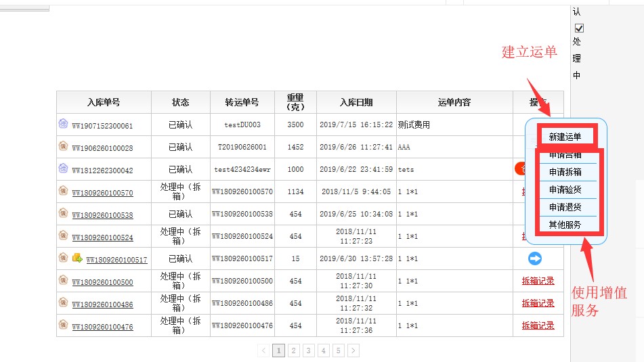Screen dimensions: 644x362
Task: Click weight value 1452
Action: point(295,147)
